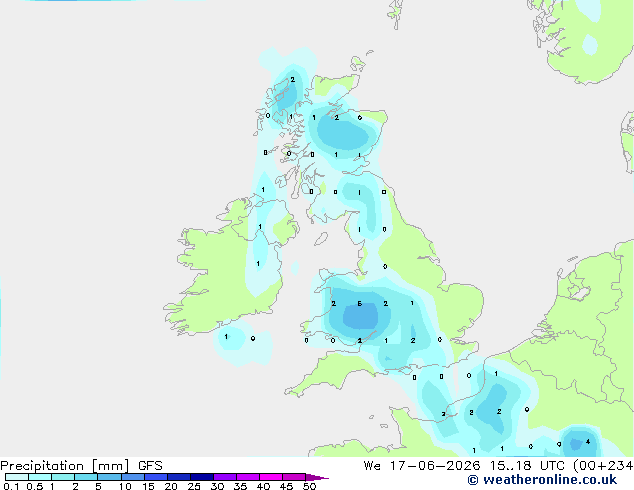Click the 15–20 mm legend color box
The height and width of the screenshot is (490, 634).
[x=155, y=477]
